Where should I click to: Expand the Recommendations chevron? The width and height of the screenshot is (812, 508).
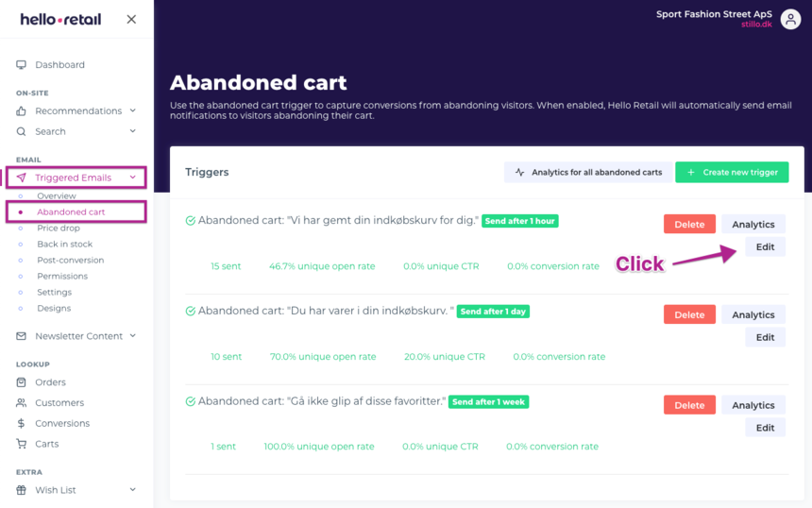(133, 111)
